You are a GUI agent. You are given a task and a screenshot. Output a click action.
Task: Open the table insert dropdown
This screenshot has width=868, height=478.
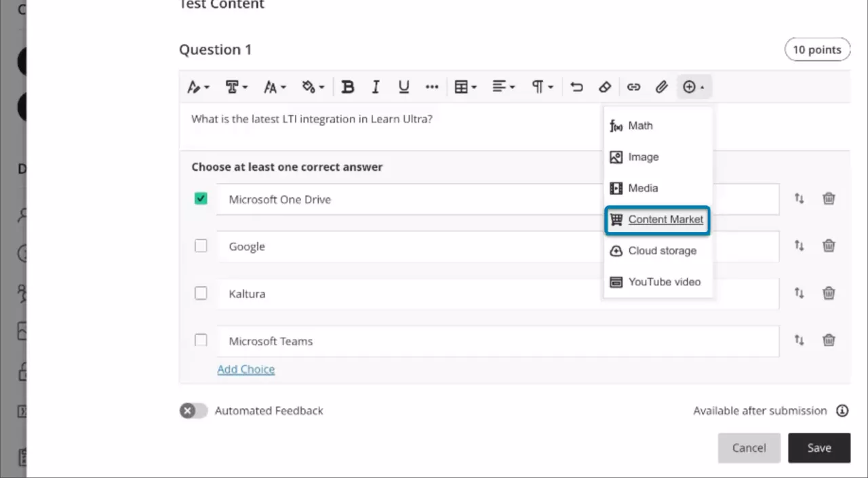pyautogui.click(x=465, y=87)
